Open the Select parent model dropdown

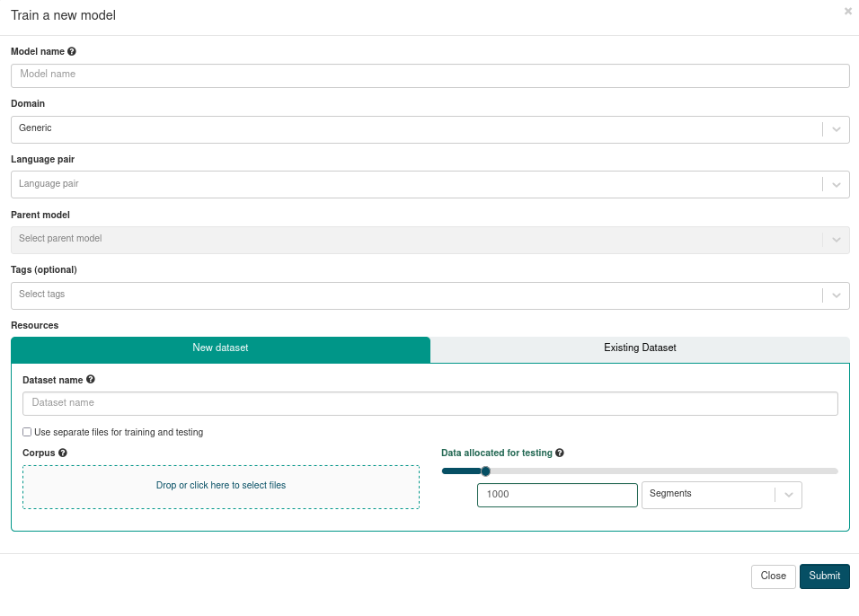(x=430, y=240)
